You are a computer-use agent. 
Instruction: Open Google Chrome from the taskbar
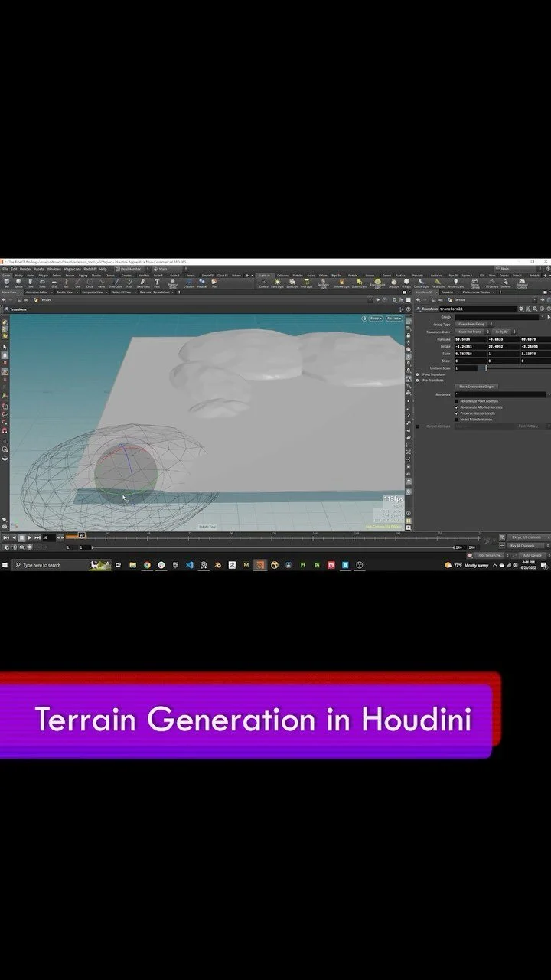pos(147,565)
